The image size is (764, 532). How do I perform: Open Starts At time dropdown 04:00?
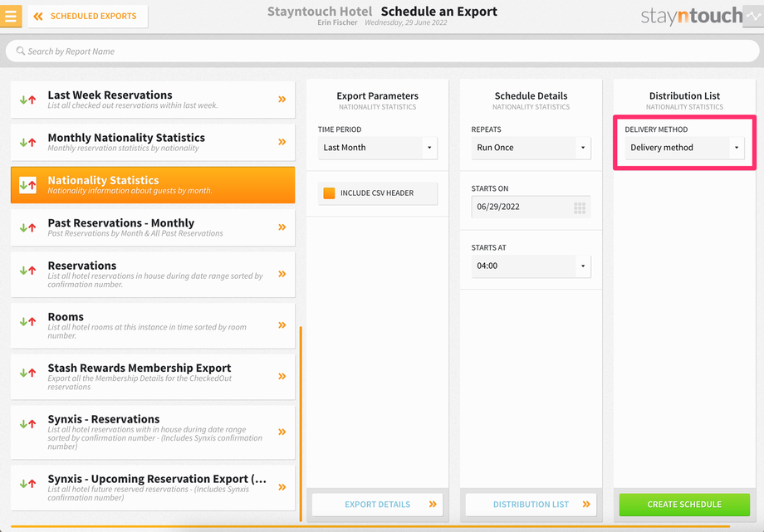click(x=531, y=266)
